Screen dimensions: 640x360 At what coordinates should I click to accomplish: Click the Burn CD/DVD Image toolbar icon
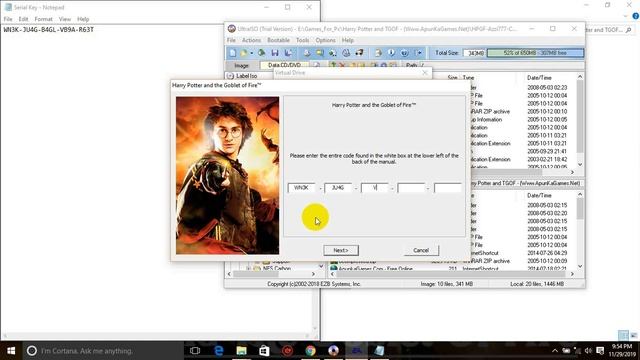point(359,53)
